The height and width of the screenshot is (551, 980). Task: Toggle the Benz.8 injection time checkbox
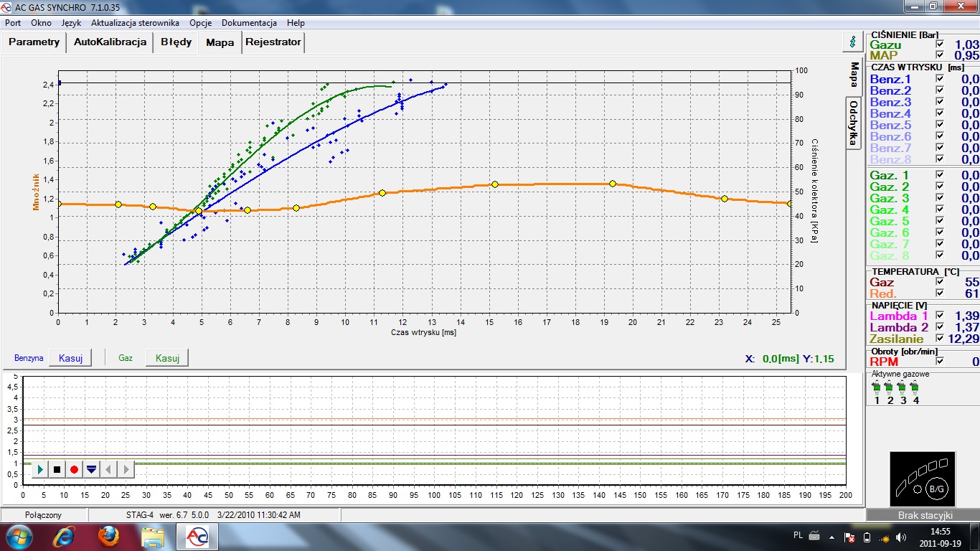pos(940,159)
